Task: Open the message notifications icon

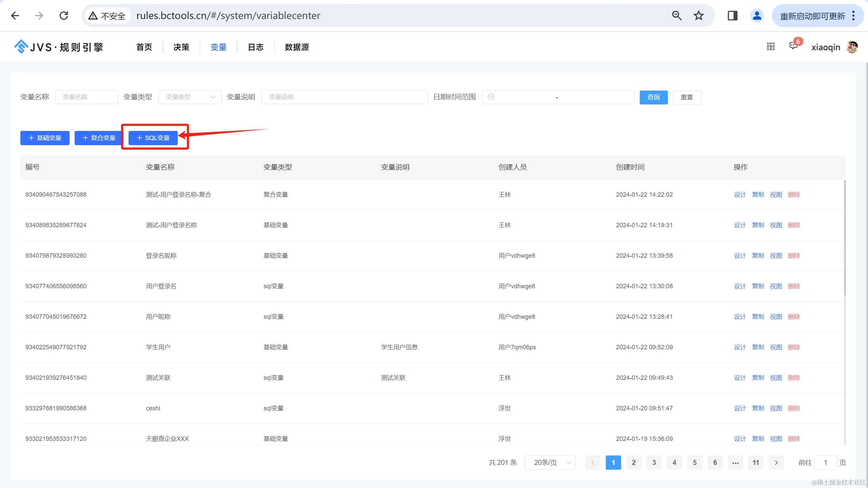Action: pyautogui.click(x=793, y=46)
